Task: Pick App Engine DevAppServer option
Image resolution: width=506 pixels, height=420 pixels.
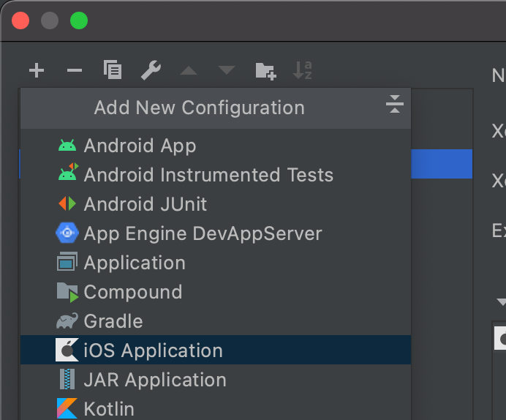Action: pos(216,233)
